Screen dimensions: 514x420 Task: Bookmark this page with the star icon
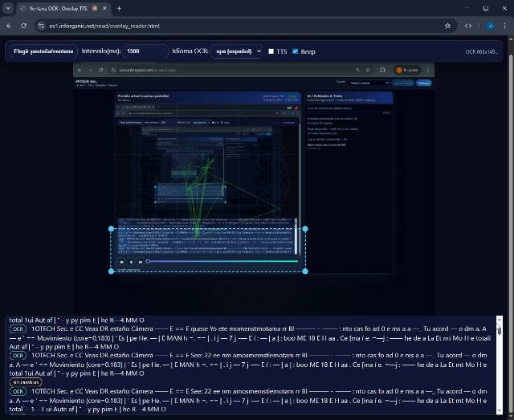[x=447, y=26]
